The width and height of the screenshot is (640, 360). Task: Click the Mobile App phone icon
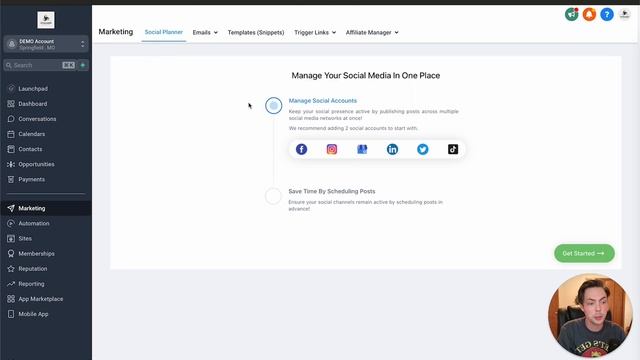pos(11,314)
